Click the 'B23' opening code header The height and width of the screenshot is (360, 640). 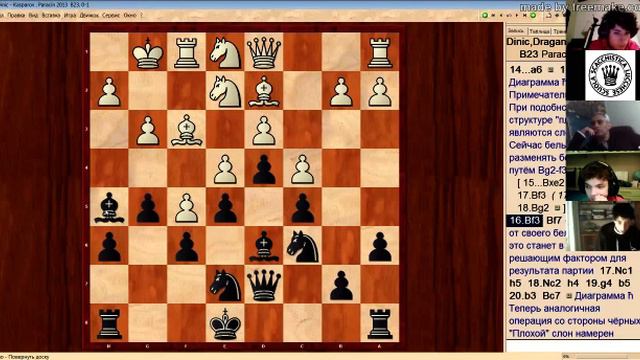tap(529, 54)
